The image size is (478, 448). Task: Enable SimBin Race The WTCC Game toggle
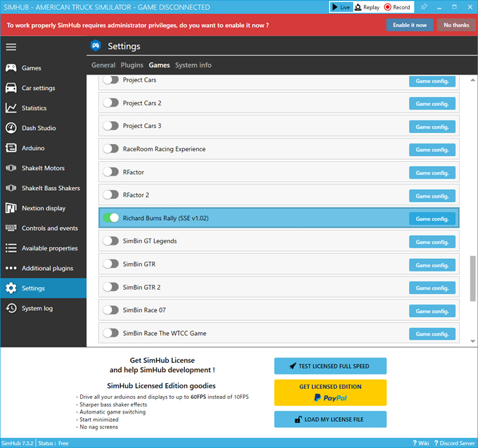[110, 333]
